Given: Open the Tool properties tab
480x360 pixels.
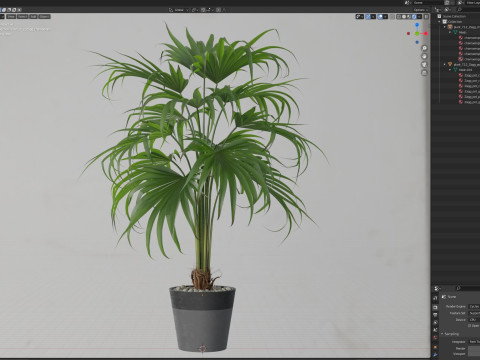Looking at the screenshot, I should 435,298.
